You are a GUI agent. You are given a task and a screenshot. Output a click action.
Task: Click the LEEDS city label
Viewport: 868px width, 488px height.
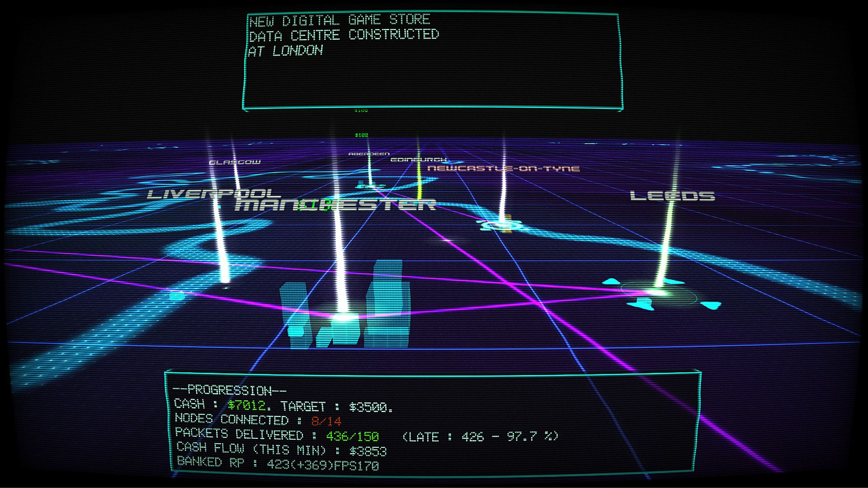[x=672, y=196]
